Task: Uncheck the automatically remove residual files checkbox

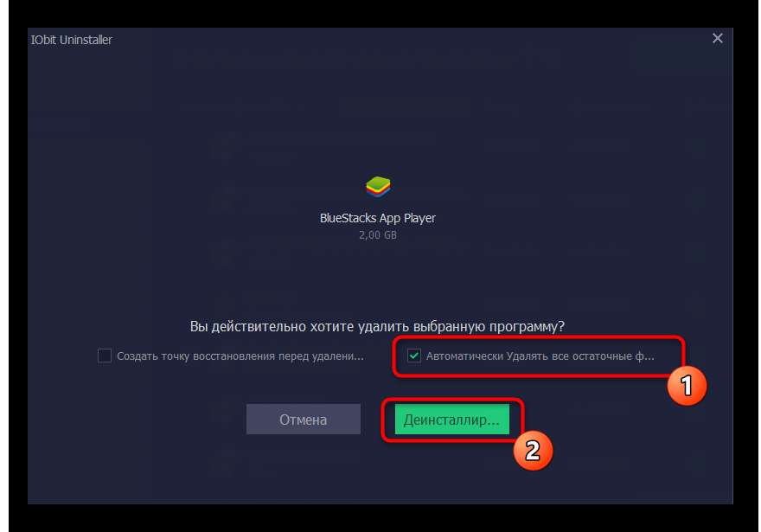Action: [414, 356]
